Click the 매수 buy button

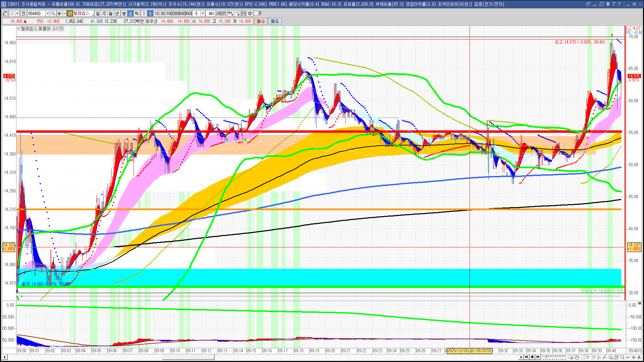261,21
